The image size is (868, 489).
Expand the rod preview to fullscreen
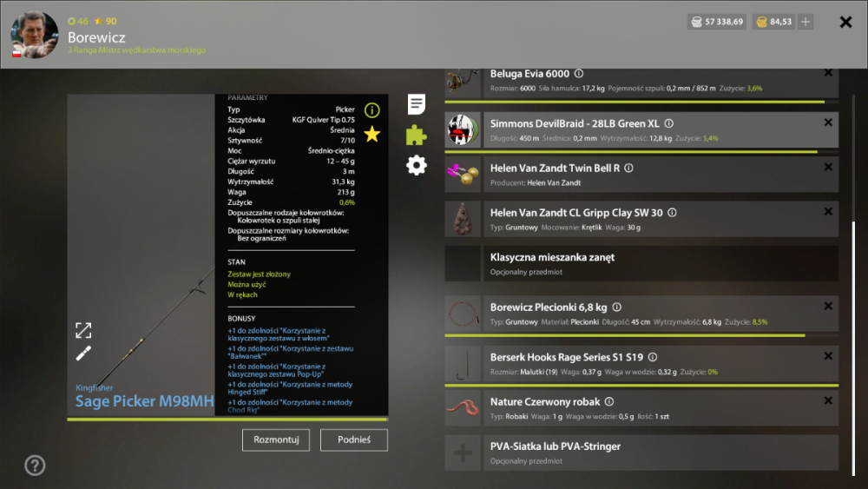pyautogui.click(x=83, y=331)
